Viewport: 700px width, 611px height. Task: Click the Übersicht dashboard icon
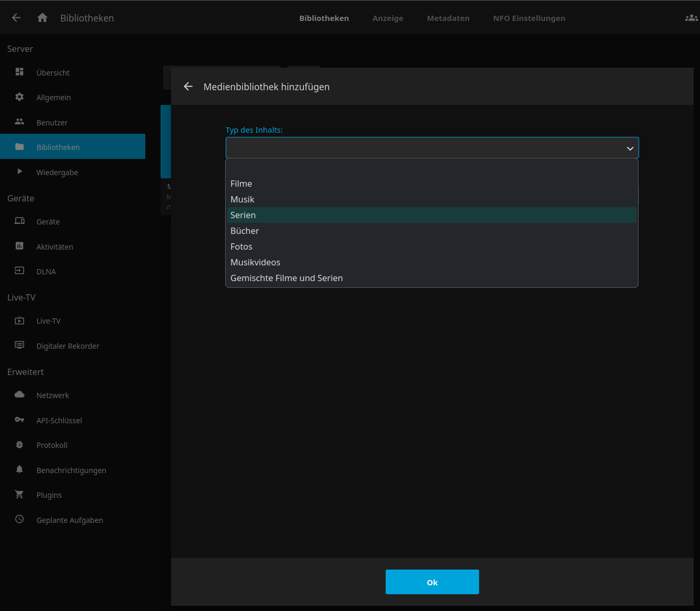[x=19, y=72]
